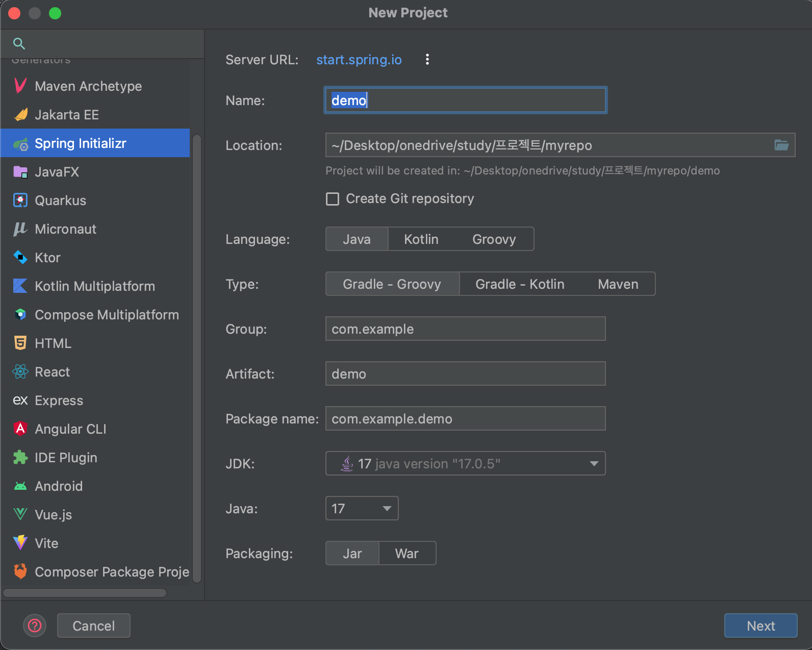812x650 pixels.
Task: Click the Kotlin Multiplatform K icon
Action: coord(20,286)
